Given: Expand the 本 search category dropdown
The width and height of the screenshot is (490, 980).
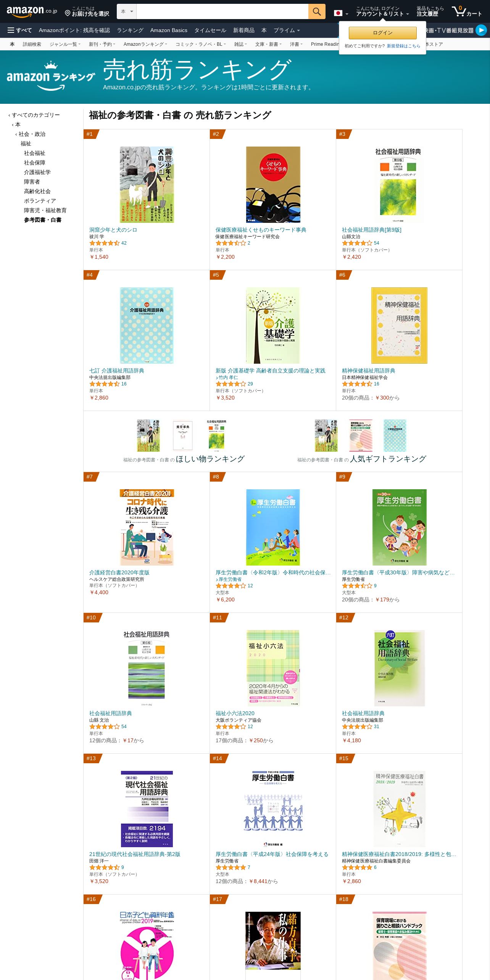Looking at the screenshot, I should point(127,11).
